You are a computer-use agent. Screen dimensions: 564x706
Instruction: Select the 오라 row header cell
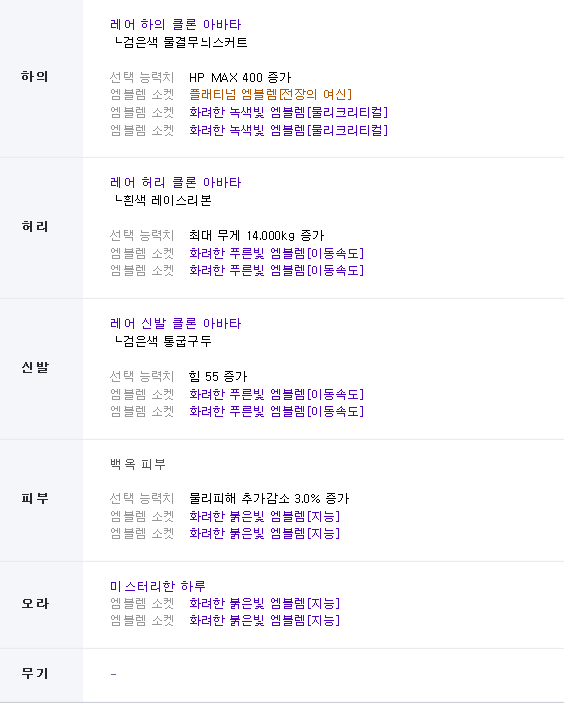click(41, 605)
